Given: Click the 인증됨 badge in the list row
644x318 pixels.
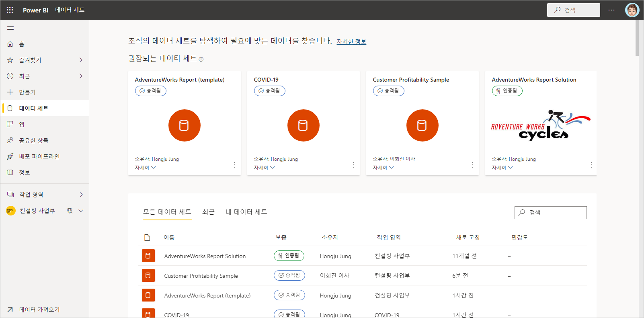Looking at the screenshot, I should [289, 256].
